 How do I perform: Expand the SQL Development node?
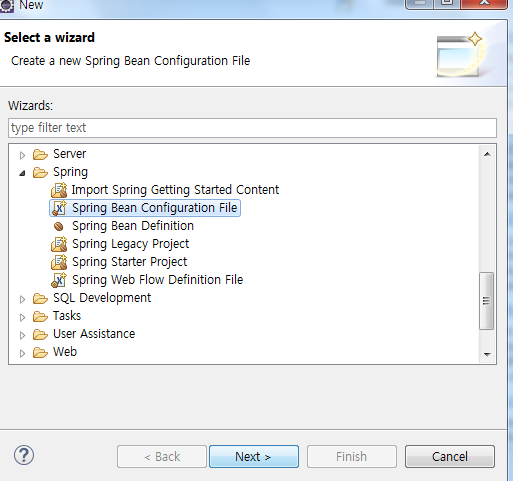click(22, 299)
